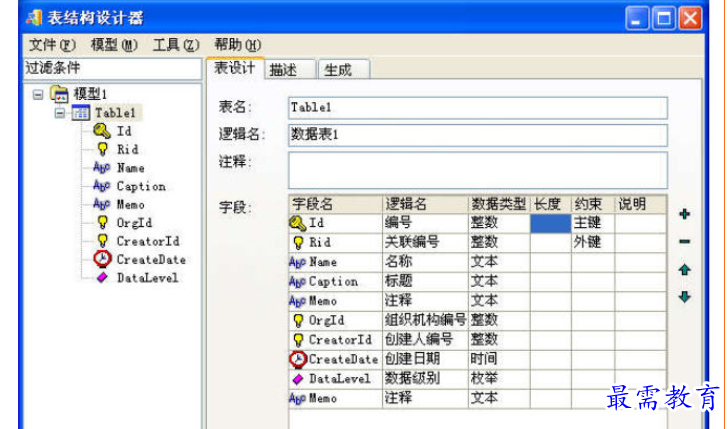The height and width of the screenshot is (429, 728).
Task: Click the key icon in Id grid row
Action: click(298, 223)
